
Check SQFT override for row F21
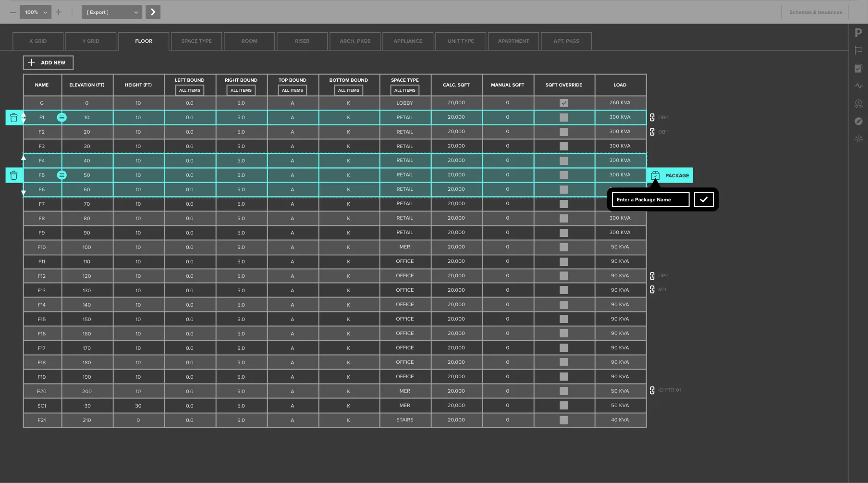click(x=564, y=420)
